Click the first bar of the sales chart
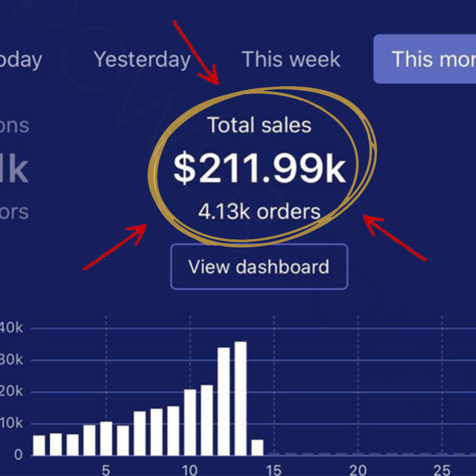 click(x=39, y=445)
